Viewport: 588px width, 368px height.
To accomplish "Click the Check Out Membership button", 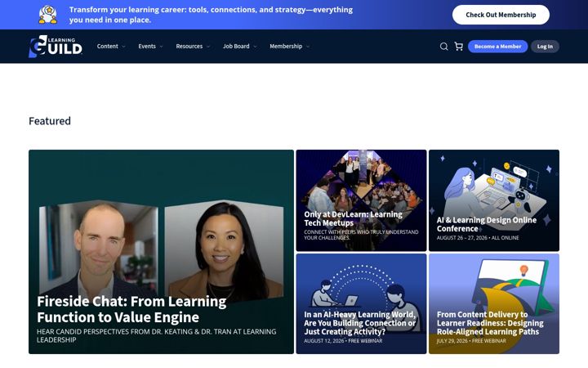I will click(x=501, y=15).
